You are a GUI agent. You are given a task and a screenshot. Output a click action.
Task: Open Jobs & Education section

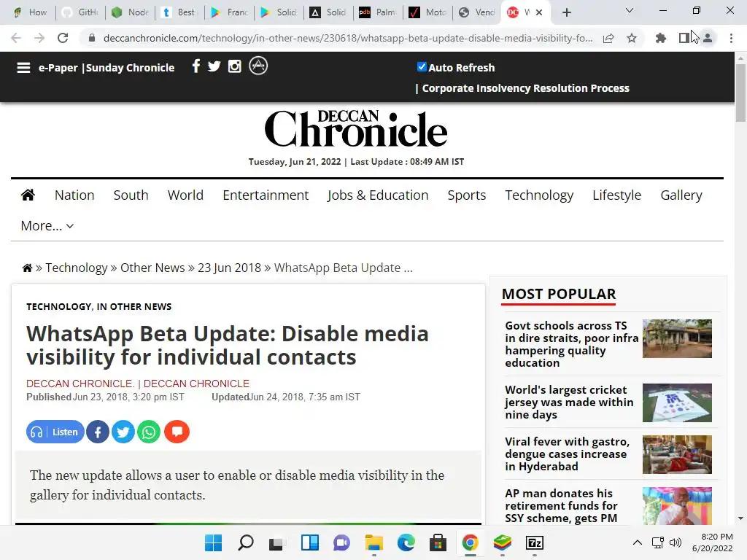[378, 195]
